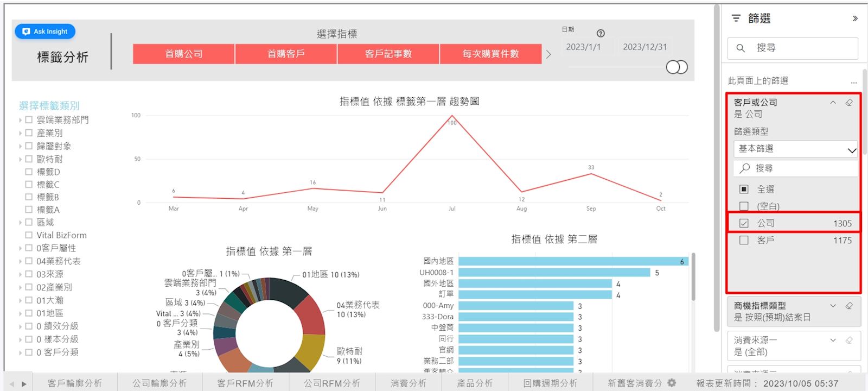Collapse the filter pane with double chevron
This screenshot has width=868, height=391.
click(855, 18)
